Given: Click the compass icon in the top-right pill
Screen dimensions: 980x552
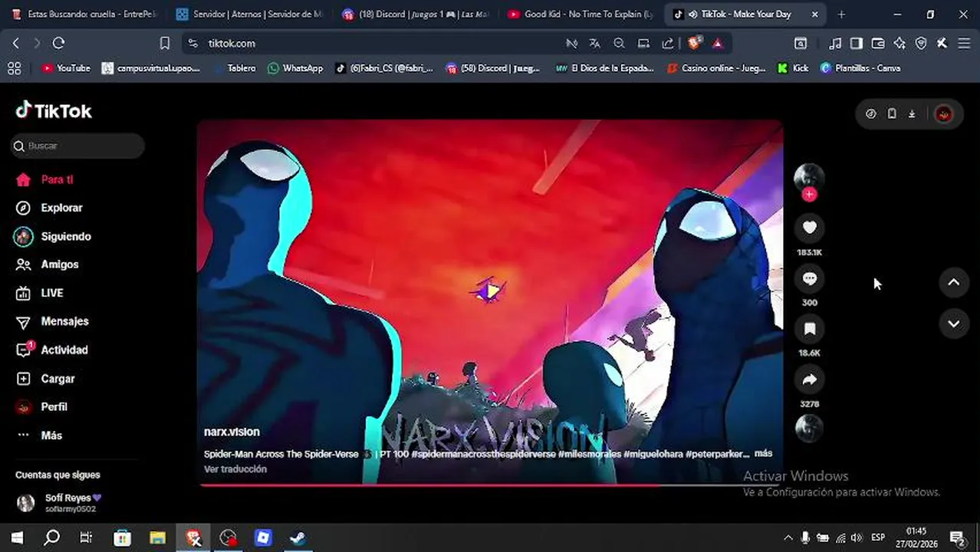Looking at the screenshot, I should 871,114.
